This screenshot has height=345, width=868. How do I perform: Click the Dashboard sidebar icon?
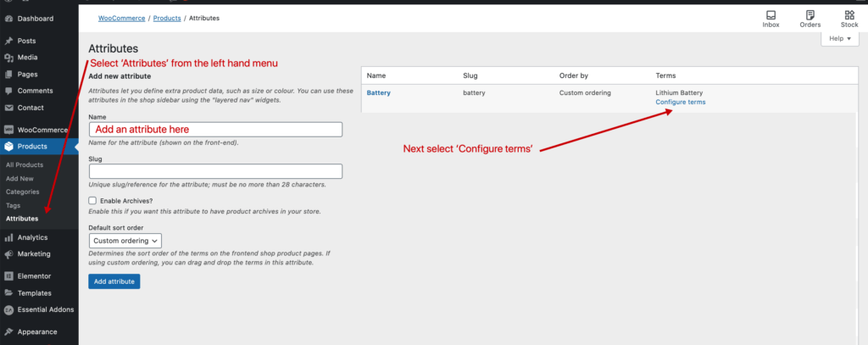coord(8,19)
